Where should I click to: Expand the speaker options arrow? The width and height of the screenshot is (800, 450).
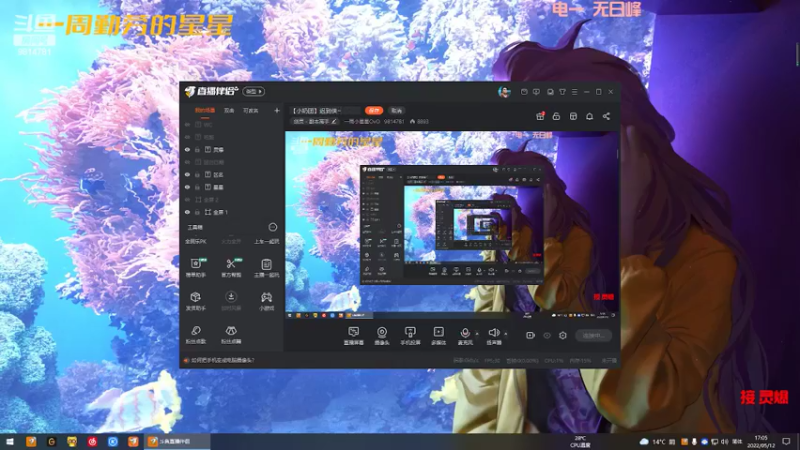[x=506, y=334]
